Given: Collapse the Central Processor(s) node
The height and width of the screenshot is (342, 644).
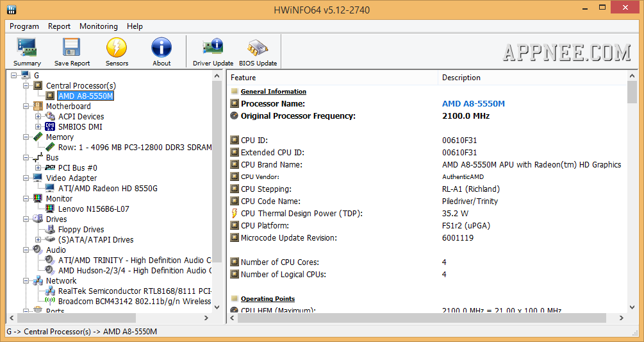Looking at the screenshot, I should pyautogui.click(x=27, y=85).
